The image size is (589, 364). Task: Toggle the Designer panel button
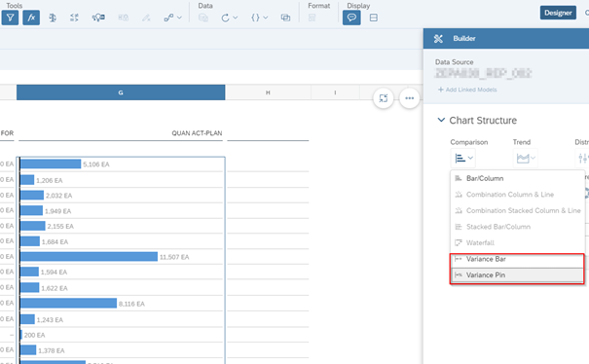click(x=558, y=13)
